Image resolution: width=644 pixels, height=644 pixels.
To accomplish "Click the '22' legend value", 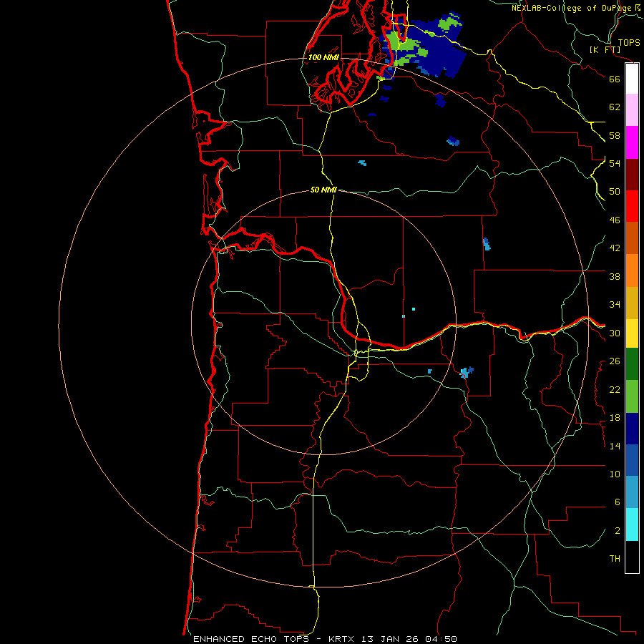I will click(615, 389).
